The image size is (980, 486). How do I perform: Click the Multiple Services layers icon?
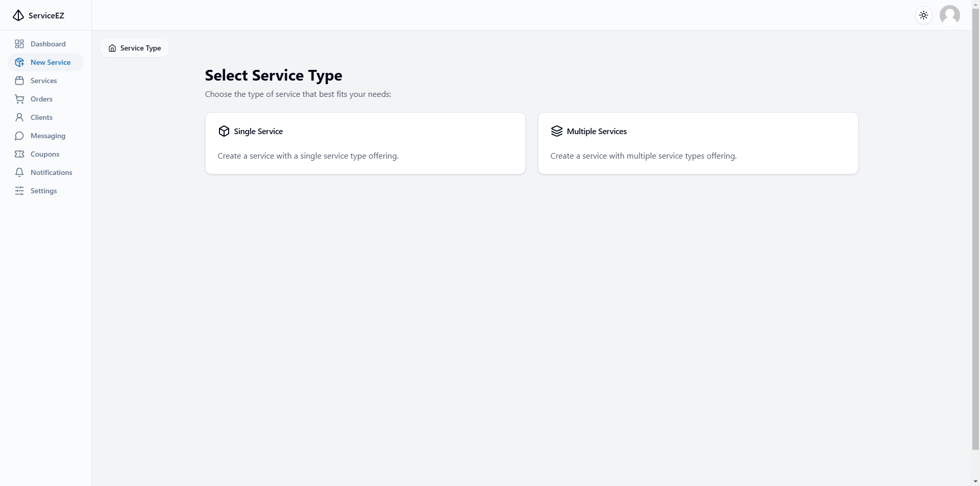tap(556, 131)
